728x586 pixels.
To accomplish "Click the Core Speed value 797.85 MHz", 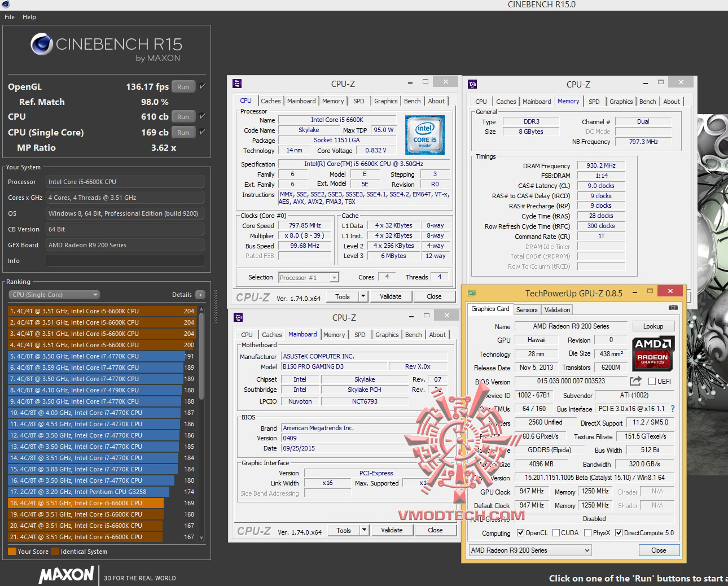I will click(305, 225).
